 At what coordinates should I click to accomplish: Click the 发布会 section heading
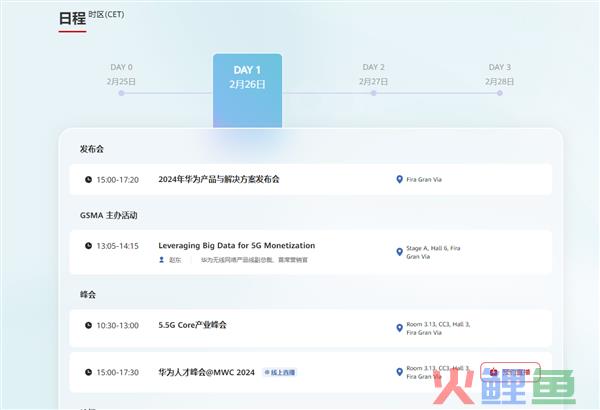pos(92,149)
